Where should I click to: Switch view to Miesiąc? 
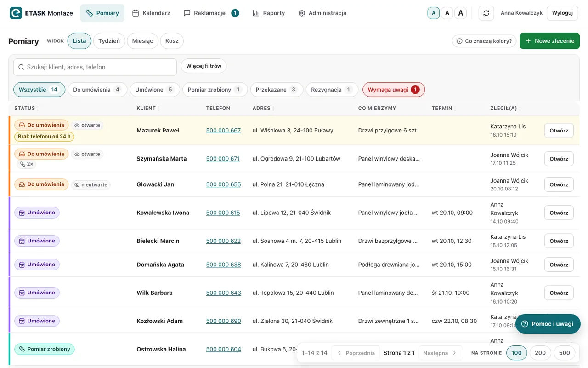pos(142,41)
